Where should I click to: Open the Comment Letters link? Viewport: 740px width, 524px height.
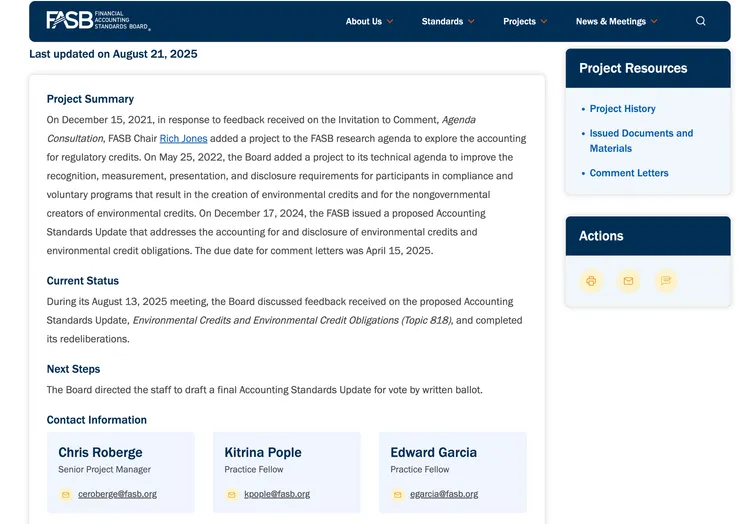(x=628, y=173)
